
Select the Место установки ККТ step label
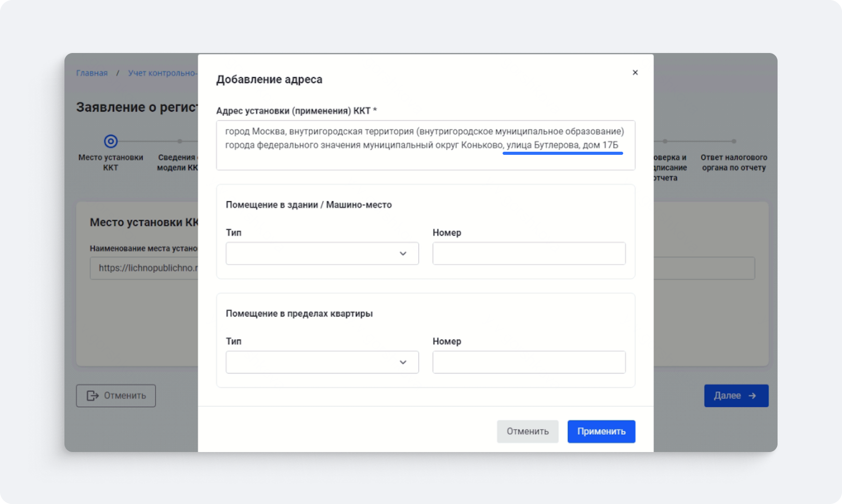click(111, 163)
